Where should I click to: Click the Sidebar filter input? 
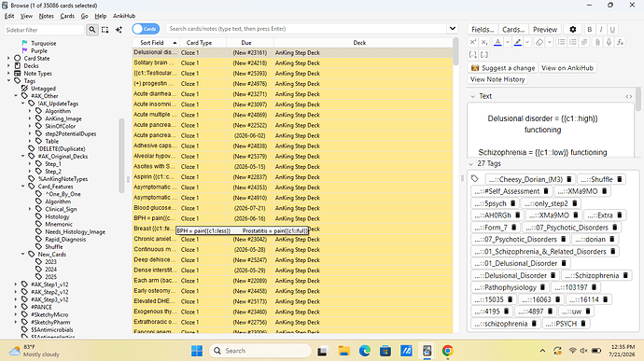point(44,30)
